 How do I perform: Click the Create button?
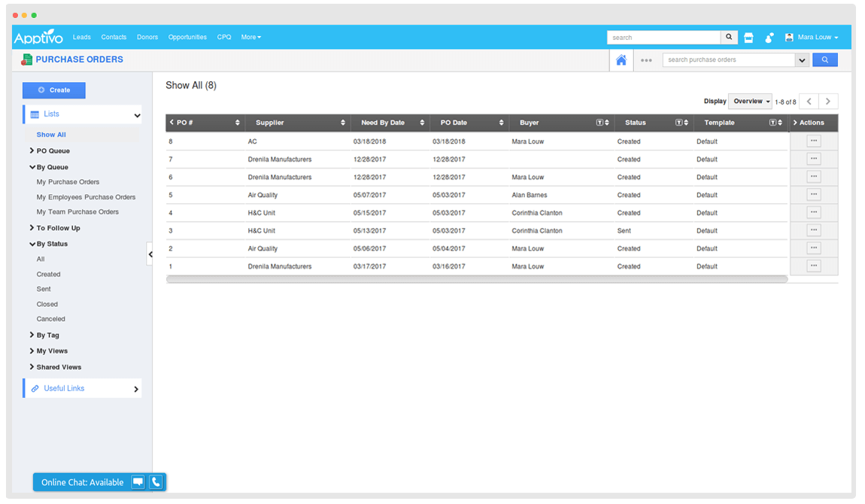tap(54, 90)
